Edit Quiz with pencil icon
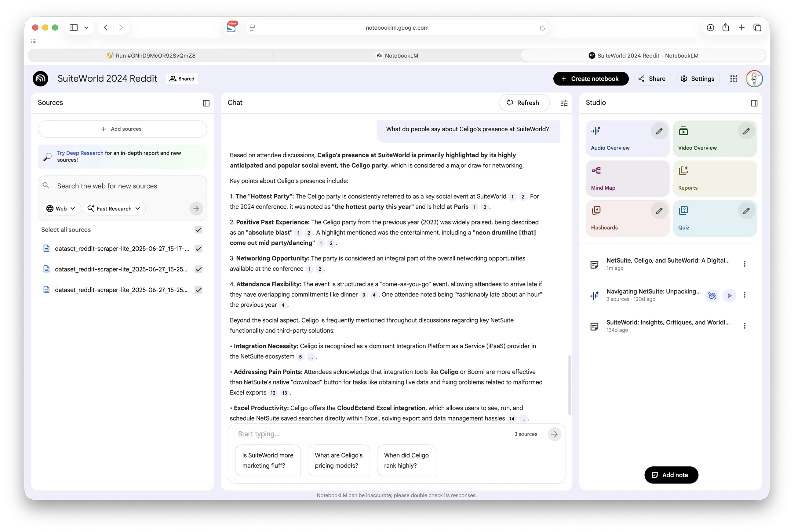The image size is (794, 532). [x=746, y=211]
